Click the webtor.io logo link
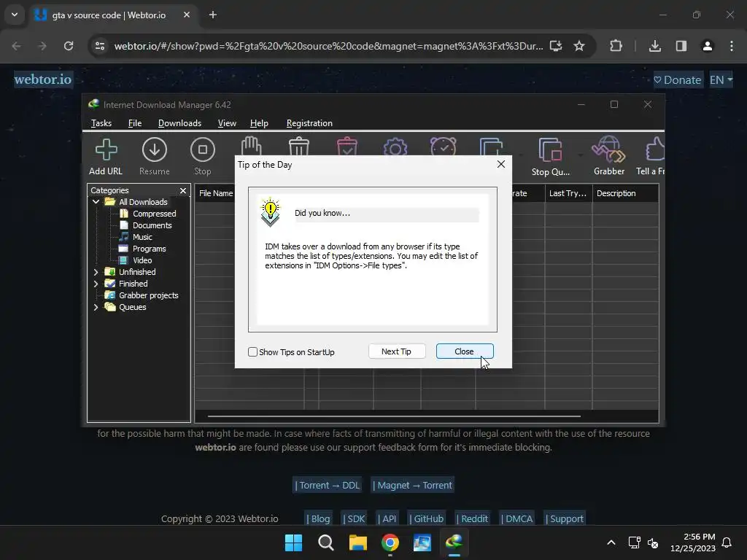Screen dimensions: 747x560 tap(43, 79)
